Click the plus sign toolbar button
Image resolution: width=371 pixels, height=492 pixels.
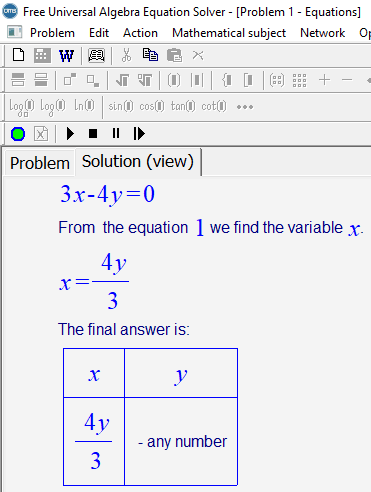[x=324, y=80]
